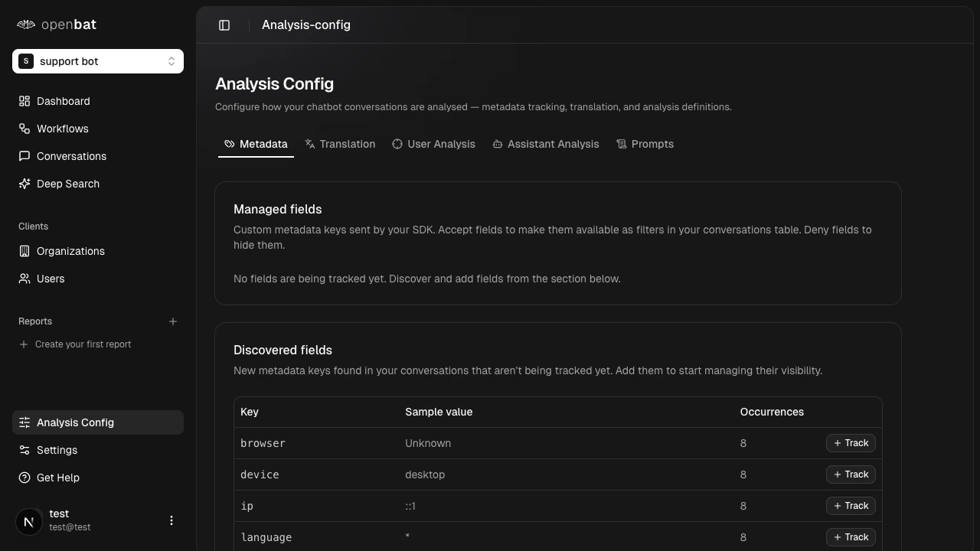Image resolution: width=980 pixels, height=551 pixels.
Task: Open Settings from the sidebar
Action: [x=57, y=450]
